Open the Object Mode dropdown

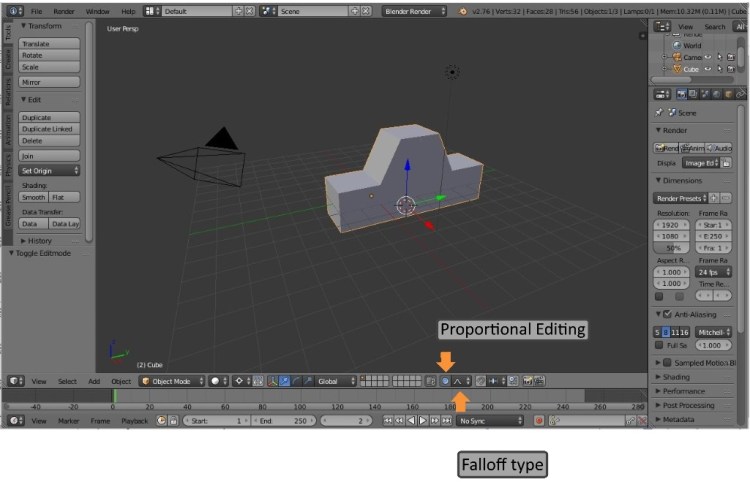click(x=171, y=381)
